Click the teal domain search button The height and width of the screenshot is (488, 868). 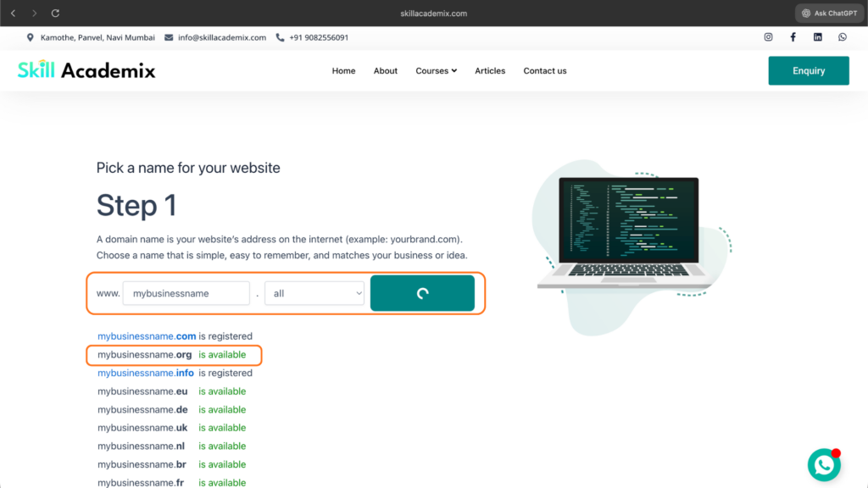[422, 293]
